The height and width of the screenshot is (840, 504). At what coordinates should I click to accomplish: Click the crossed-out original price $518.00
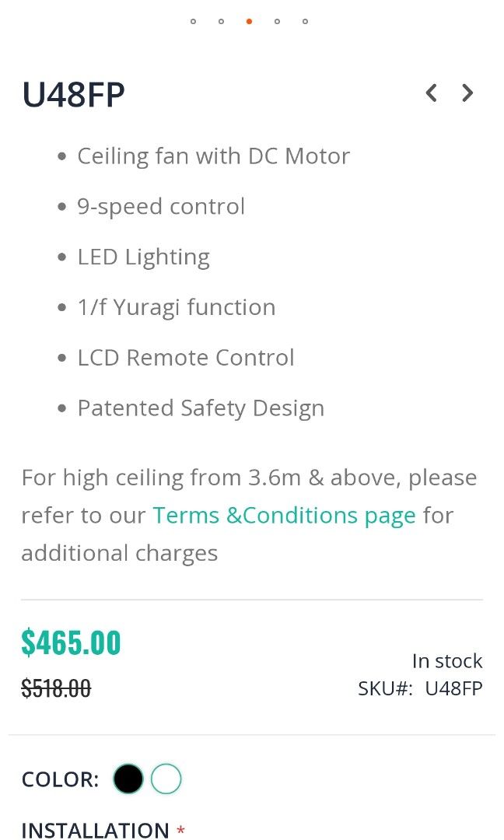click(x=55, y=688)
